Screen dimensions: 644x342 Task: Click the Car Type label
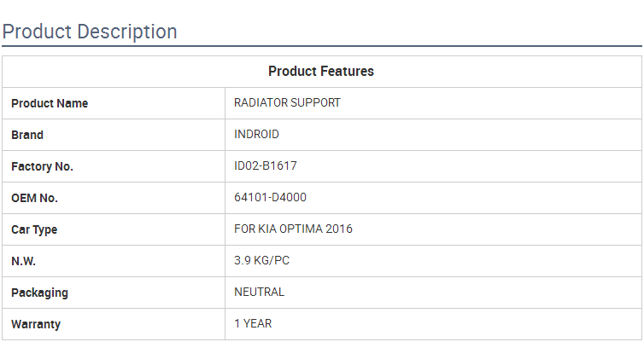pos(34,229)
